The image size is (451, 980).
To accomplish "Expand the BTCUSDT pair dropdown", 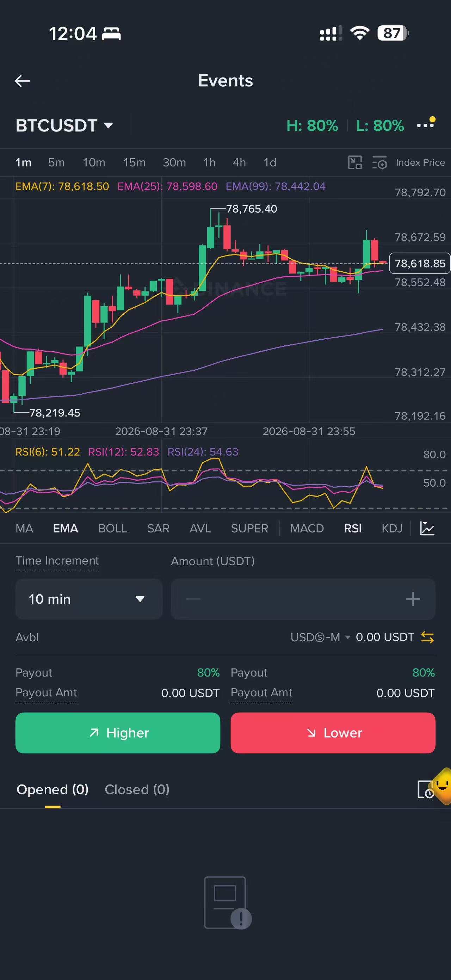I will 64,125.
